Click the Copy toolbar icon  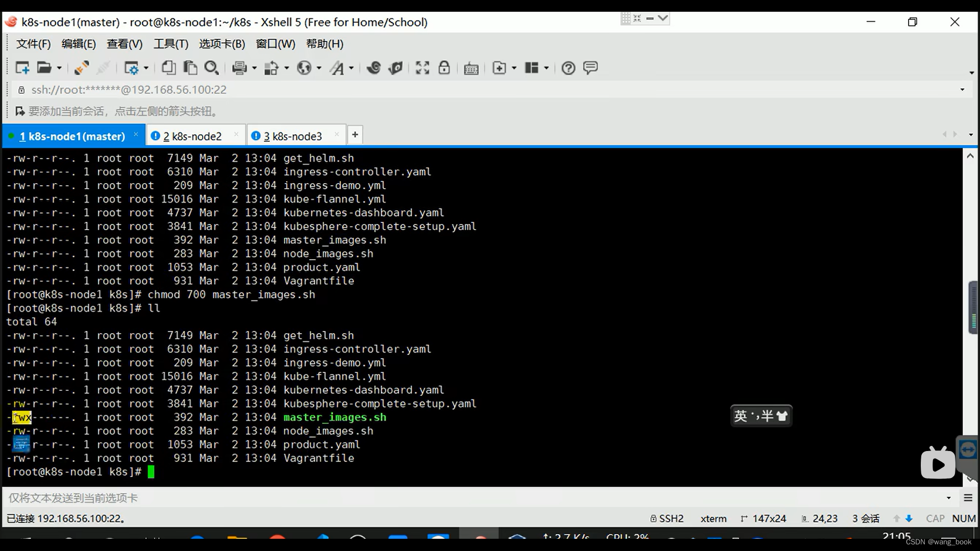(168, 68)
